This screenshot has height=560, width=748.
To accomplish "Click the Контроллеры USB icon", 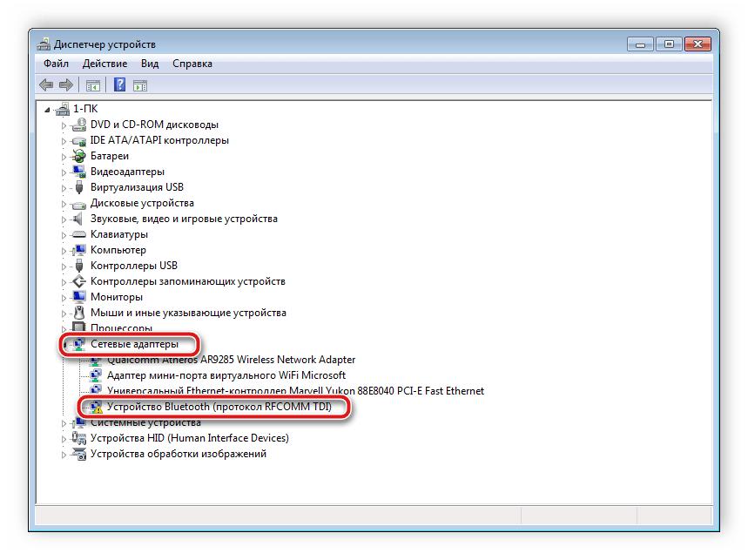I will [x=78, y=266].
